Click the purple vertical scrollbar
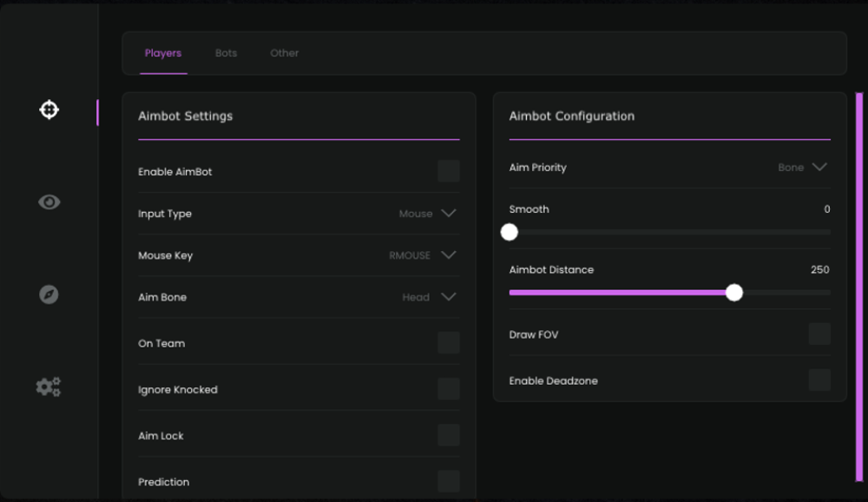868x502 pixels. point(859,287)
